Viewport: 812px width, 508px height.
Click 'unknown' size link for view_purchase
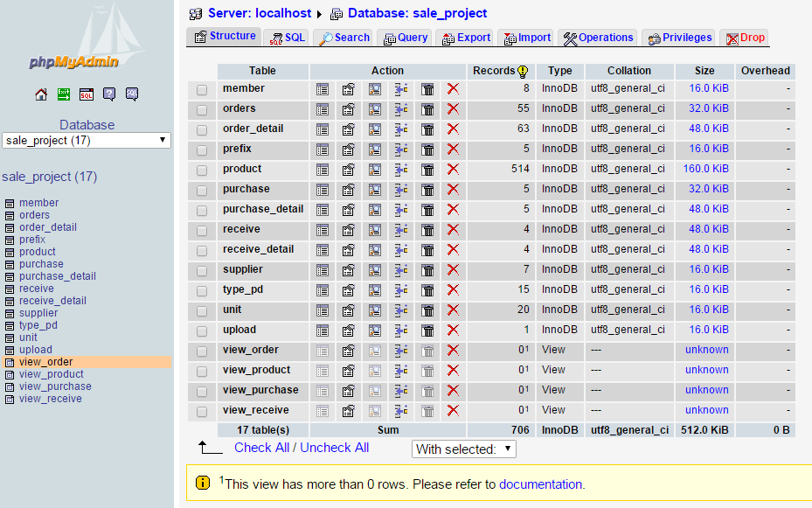(707, 390)
